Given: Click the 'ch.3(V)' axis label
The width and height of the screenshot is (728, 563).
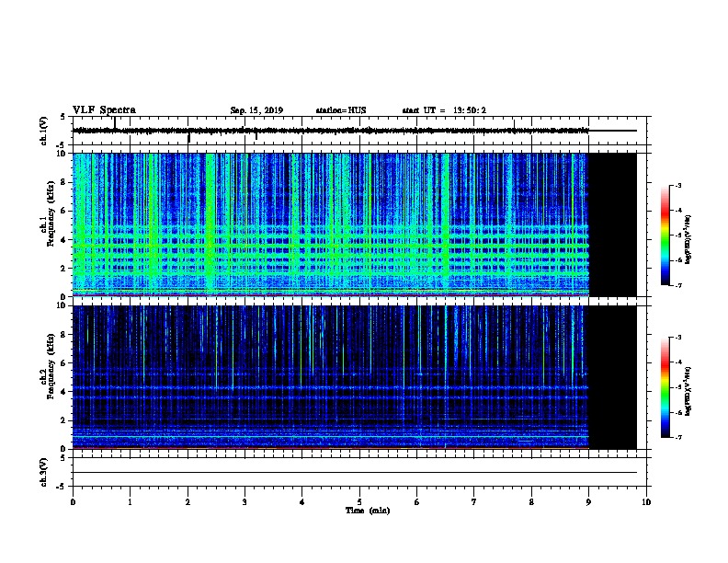Looking at the screenshot, I should (x=43, y=472).
